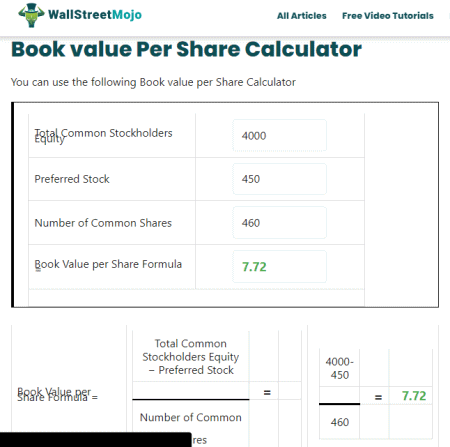Open the WallStreetMojo home text link

pos(95,15)
